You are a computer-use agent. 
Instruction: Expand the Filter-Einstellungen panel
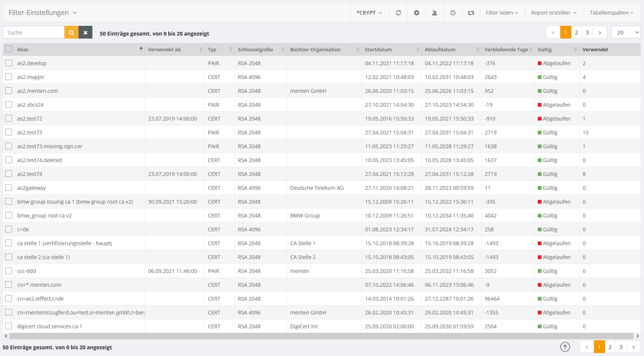coord(43,13)
